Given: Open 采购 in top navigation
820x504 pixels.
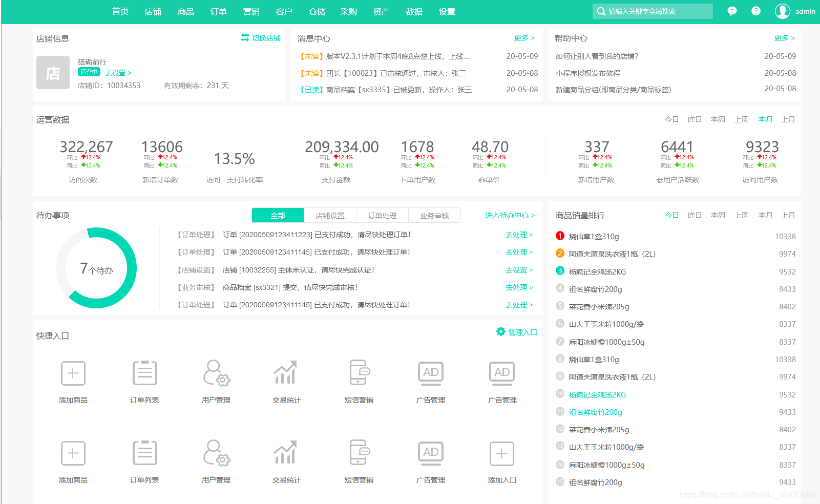Looking at the screenshot, I should click(349, 11).
